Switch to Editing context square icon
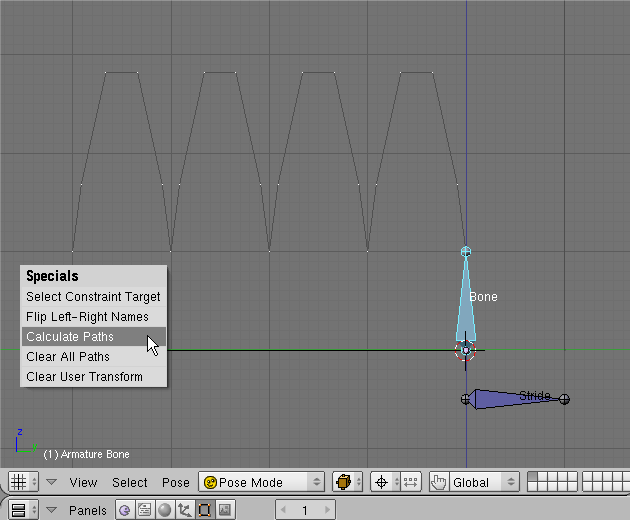 205,510
